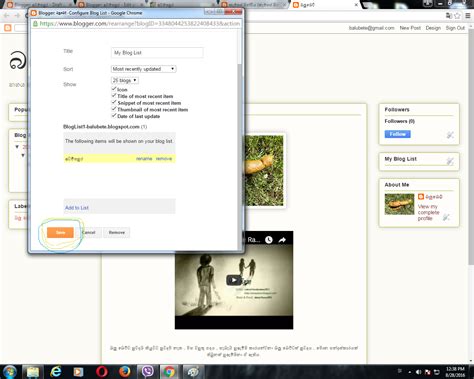Click the Cancel button in Configure Blog List
This screenshot has height=379, width=474.
pos(89,232)
